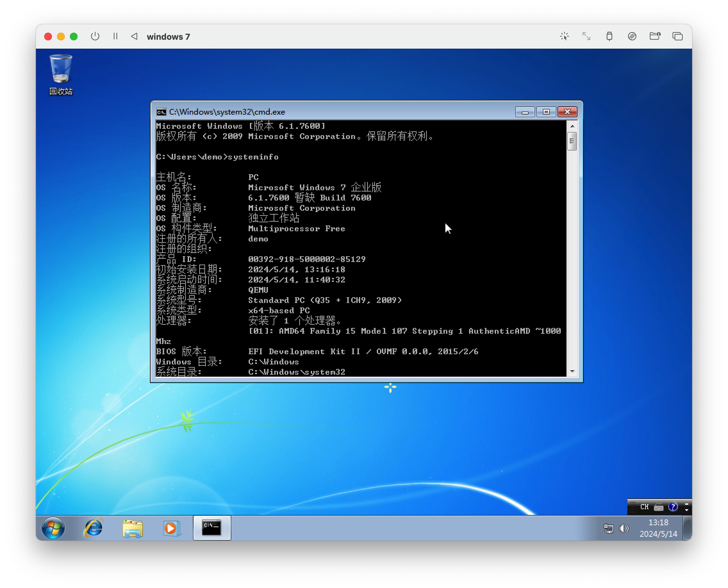Open the volume slider from the speaker icon
The image size is (728, 588).
[624, 528]
